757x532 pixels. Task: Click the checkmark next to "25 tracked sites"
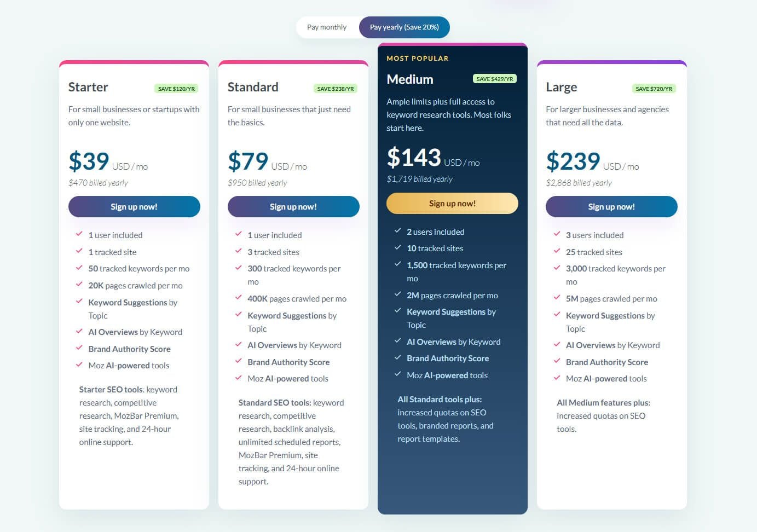[x=557, y=251]
